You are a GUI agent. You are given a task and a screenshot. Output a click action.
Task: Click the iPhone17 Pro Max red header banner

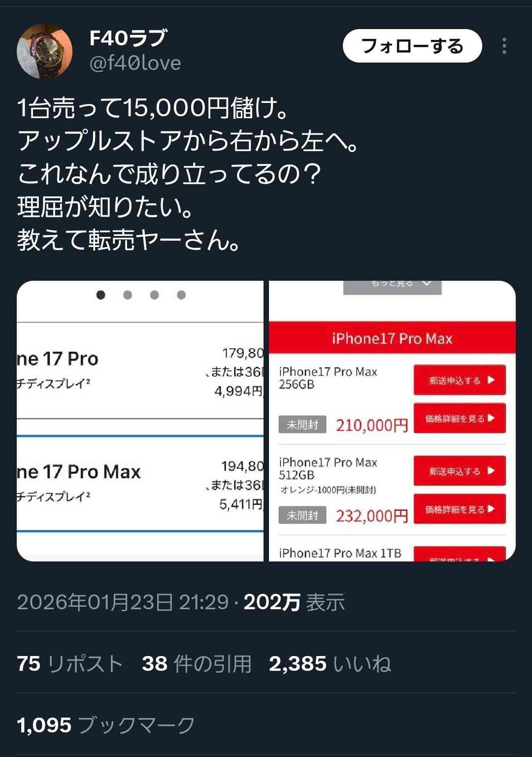coord(392,338)
